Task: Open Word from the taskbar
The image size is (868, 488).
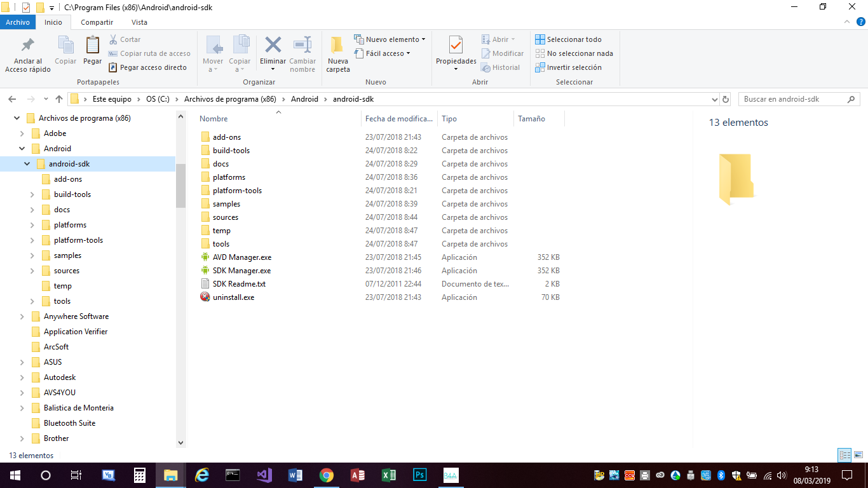Action: (x=295, y=475)
